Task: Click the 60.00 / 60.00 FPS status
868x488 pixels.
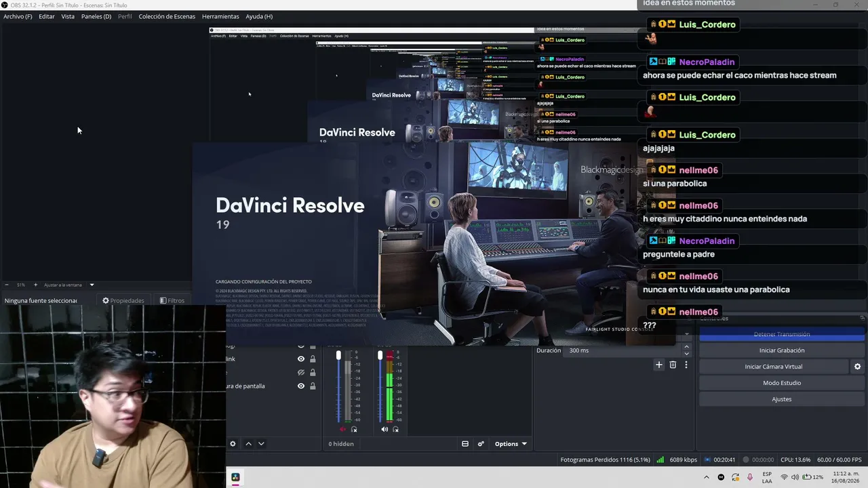Action: 839,460
